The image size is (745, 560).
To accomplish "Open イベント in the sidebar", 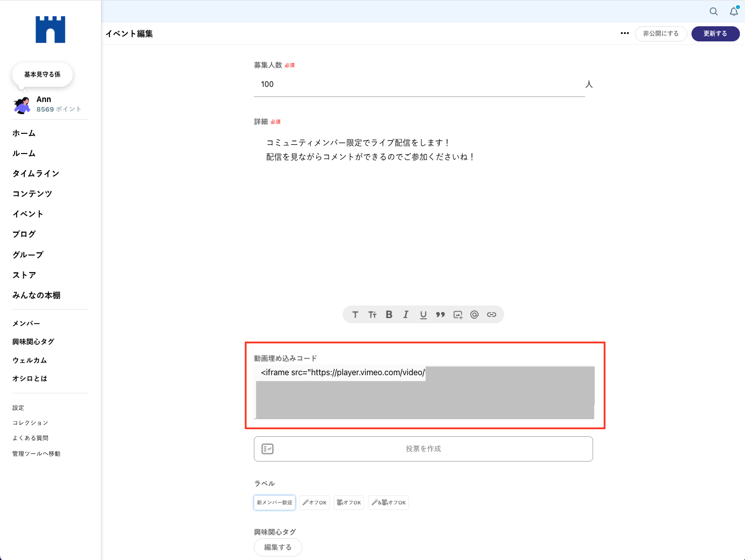I will point(28,214).
